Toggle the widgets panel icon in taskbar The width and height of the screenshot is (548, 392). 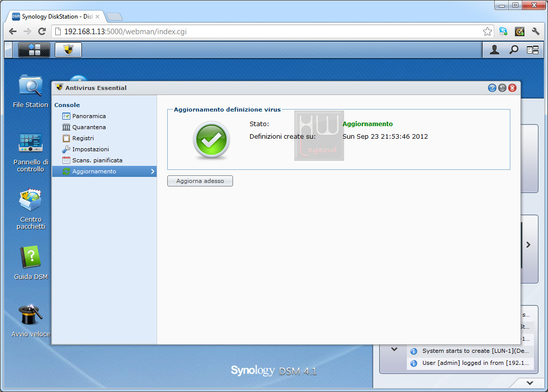pyautogui.click(x=532, y=50)
